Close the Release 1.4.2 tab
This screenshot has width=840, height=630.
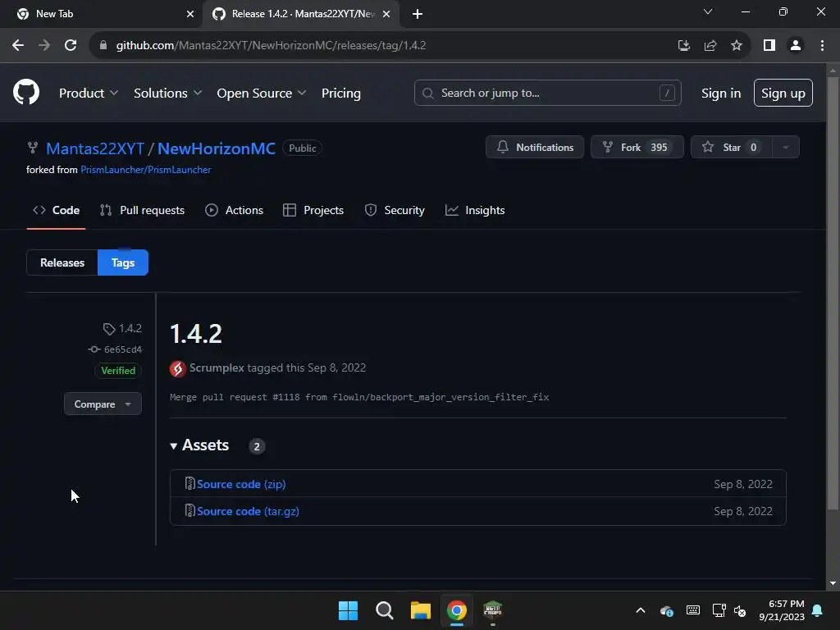386,14
